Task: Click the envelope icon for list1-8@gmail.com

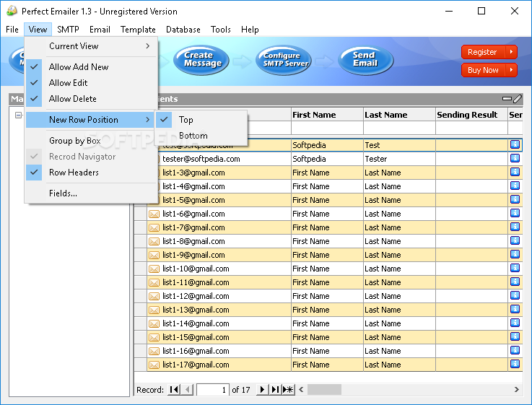Action: pyautogui.click(x=154, y=242)
